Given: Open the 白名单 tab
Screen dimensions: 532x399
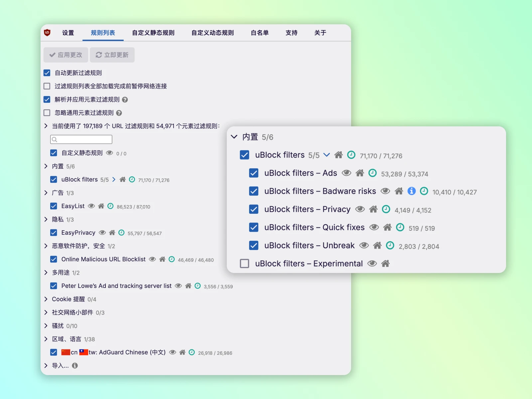Looking at the screenshot, I should click(260, 33).
